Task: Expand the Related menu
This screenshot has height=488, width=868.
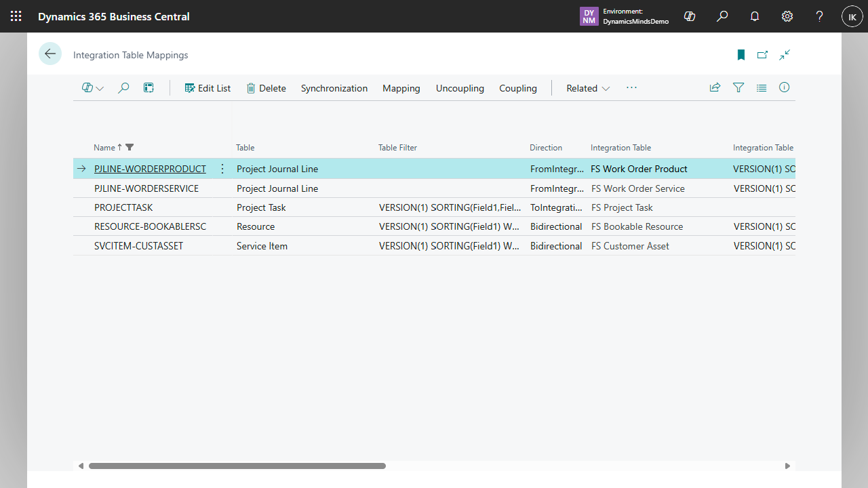Action: [x=588, y=88]
